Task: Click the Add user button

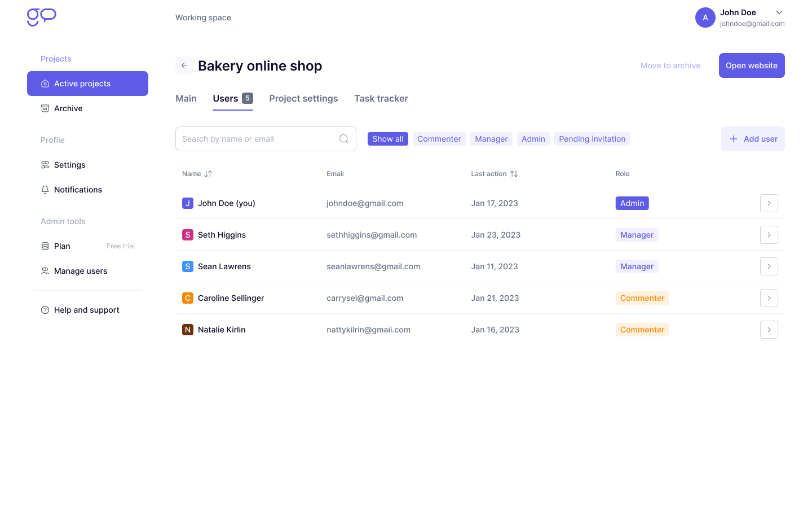Action: [753, 139]
